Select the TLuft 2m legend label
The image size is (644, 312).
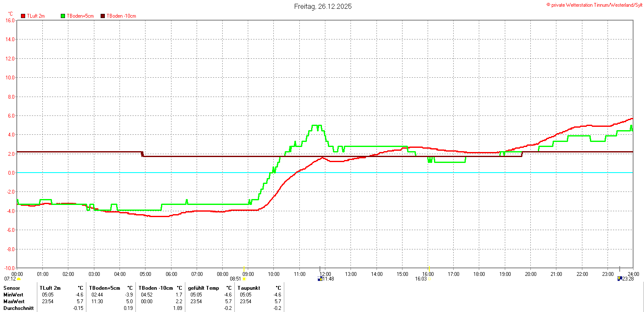[x=36, y=16]
